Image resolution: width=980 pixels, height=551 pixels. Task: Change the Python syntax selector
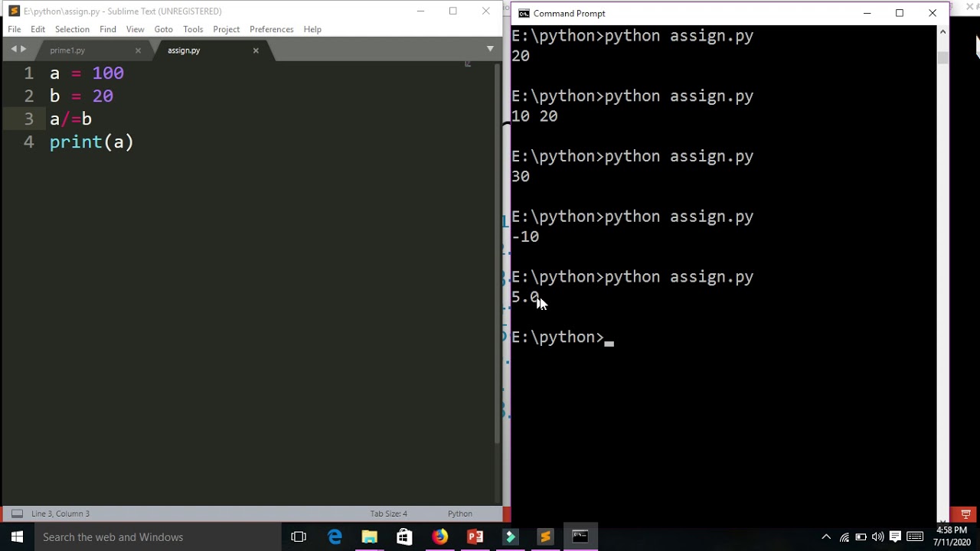click(x=460, y=514)
